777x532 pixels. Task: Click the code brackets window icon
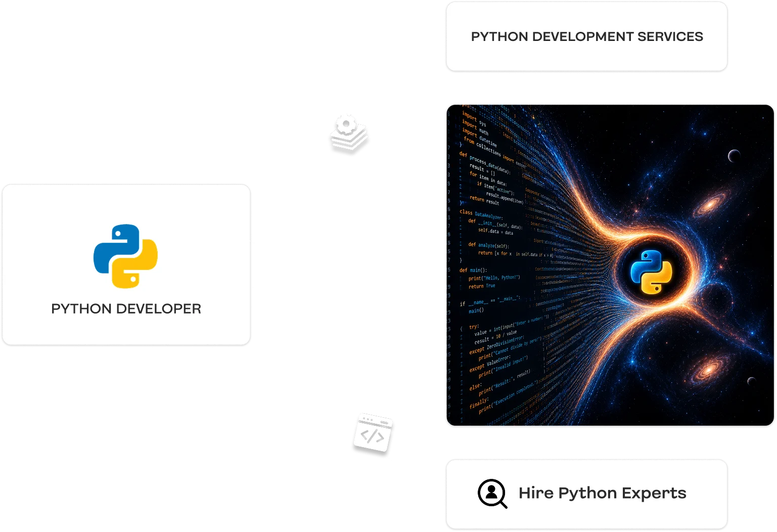373,433
